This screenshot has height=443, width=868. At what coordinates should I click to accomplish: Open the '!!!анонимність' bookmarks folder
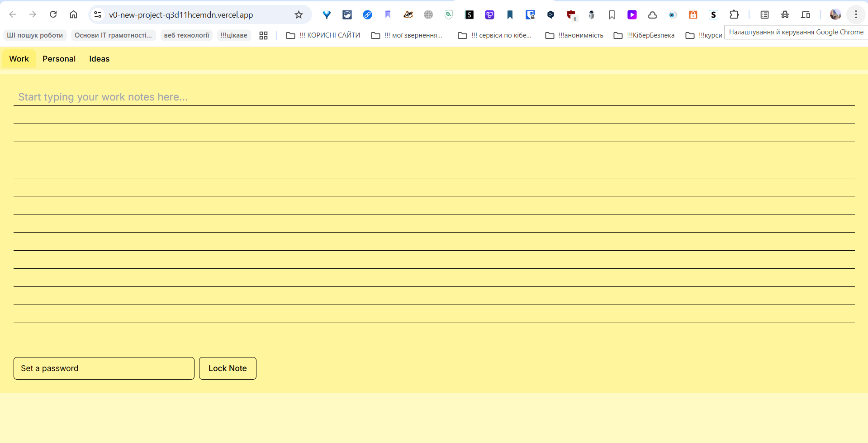[574, 35]
